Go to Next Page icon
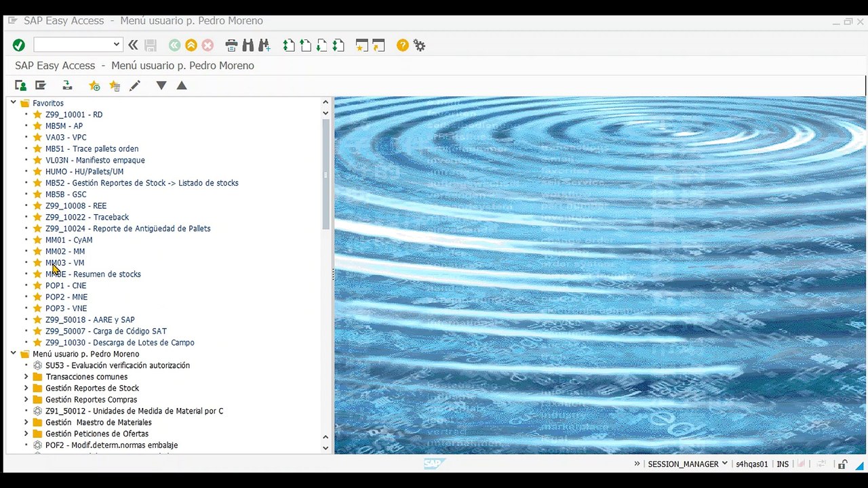This screenshot has width=868, height=488. 322,45
